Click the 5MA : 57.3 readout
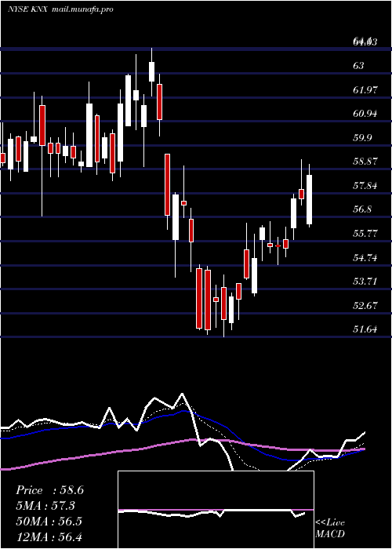Image resolution: width=392 pixels, height=549 pixels. (45, 506)
